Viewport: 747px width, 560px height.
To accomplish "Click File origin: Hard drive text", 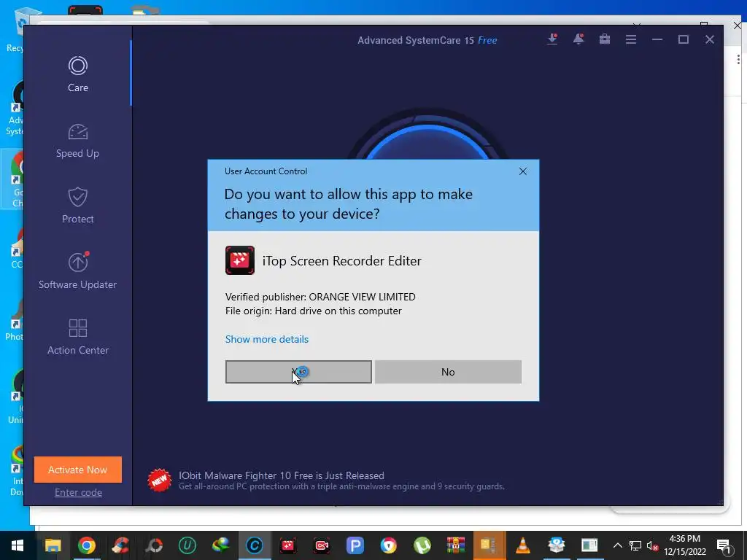I will pos(314,311).
